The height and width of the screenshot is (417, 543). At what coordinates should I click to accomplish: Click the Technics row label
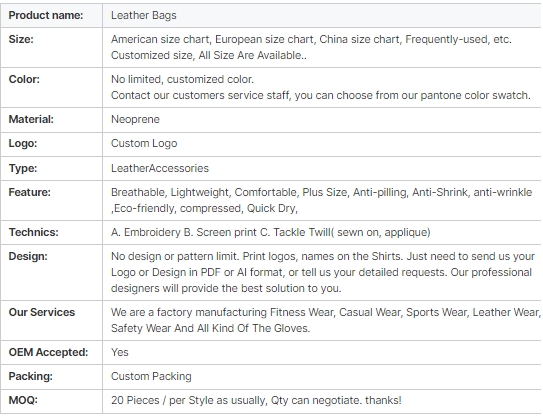(34, 232)
